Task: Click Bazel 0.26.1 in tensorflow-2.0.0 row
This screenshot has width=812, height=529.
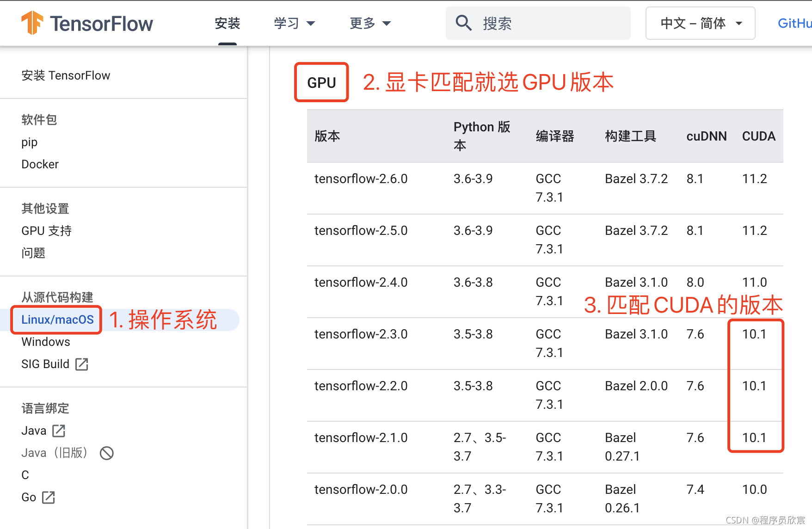Action: (x=622, y=498)
